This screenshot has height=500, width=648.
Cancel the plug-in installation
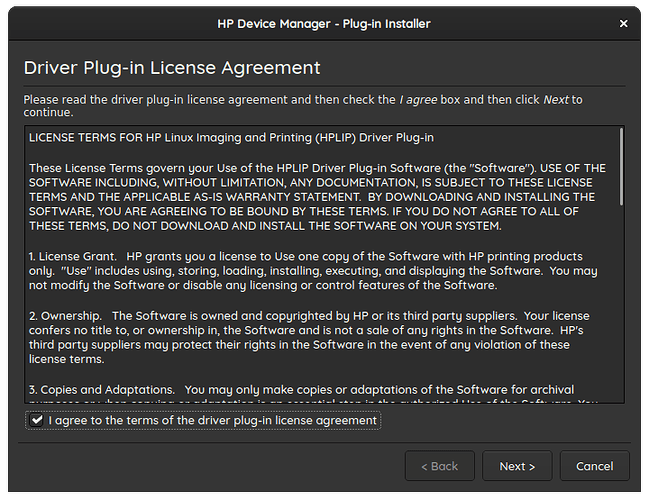[x=594, y=466]
